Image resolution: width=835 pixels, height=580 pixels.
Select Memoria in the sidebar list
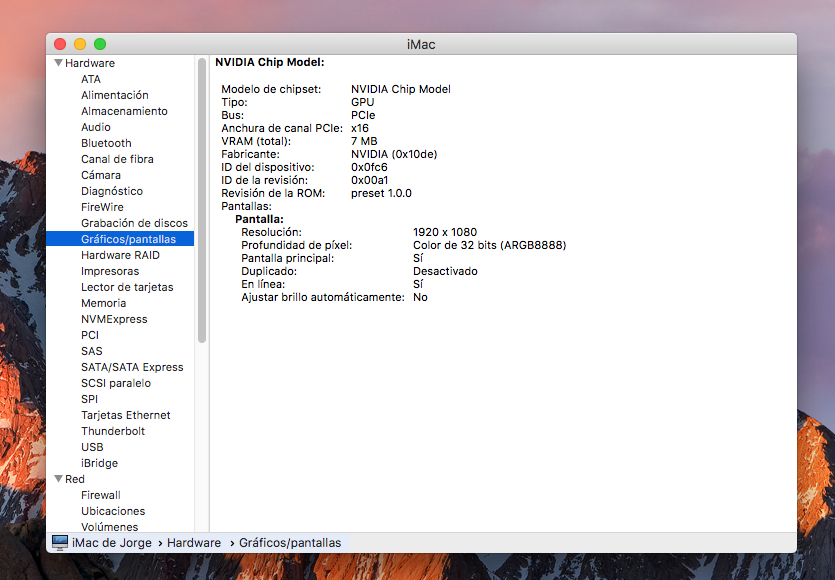coord(103,303)
